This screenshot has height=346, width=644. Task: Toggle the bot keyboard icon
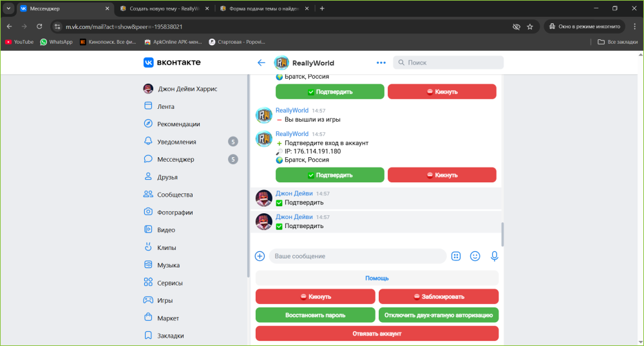point(456,256)
